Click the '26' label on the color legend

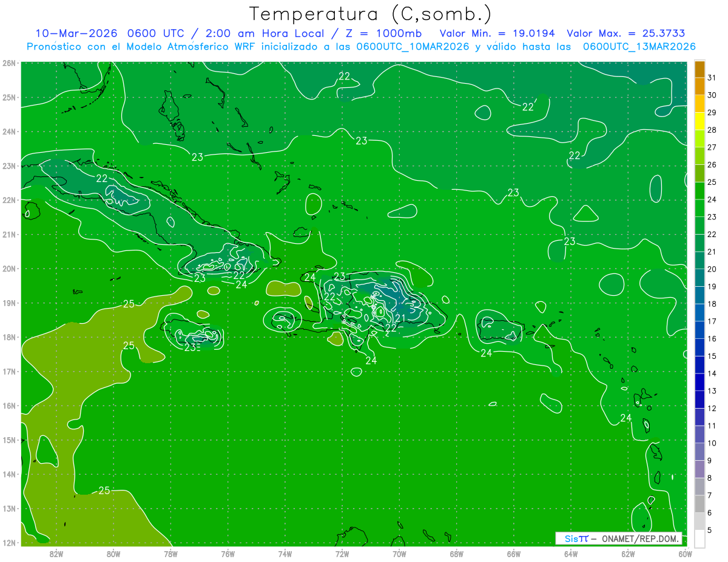coord(712,165)
